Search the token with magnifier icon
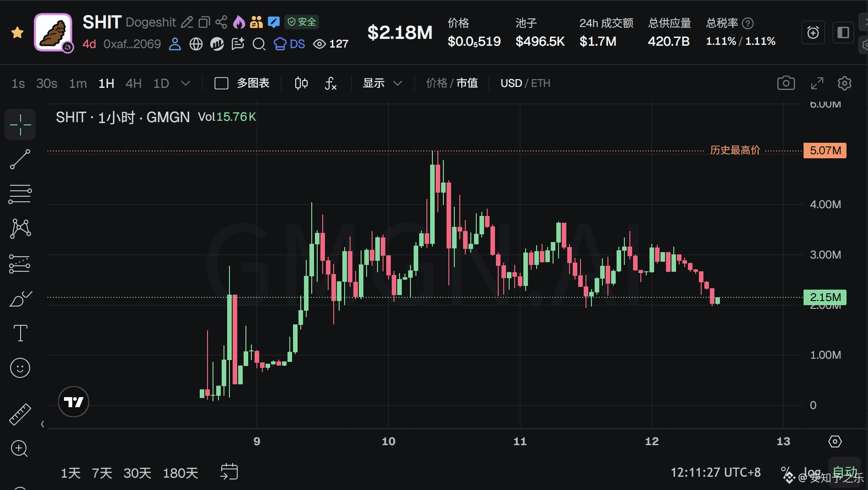Image resolution: width=868 pixels, height=490 pixels. [259, 44]
